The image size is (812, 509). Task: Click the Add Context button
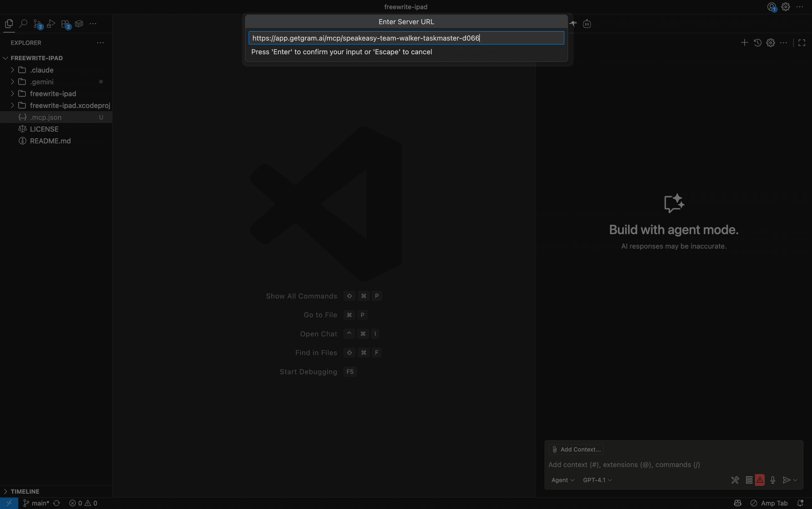576,449
